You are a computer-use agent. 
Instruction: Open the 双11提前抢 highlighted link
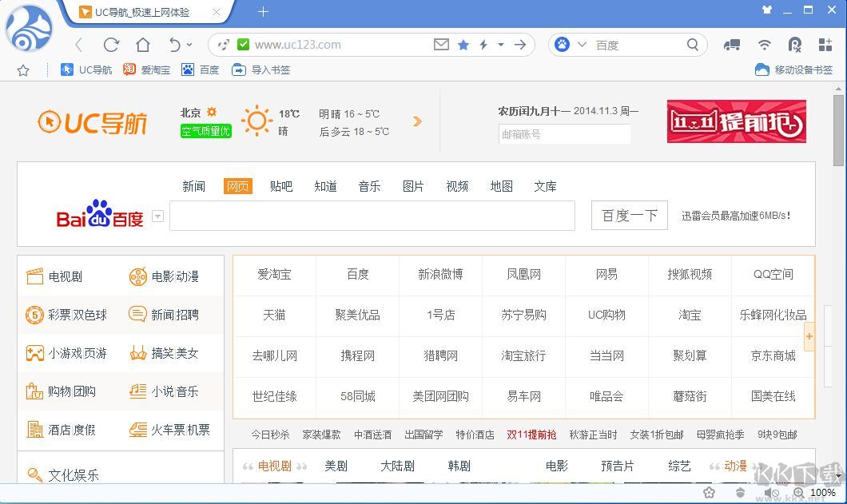coord(532,434)
